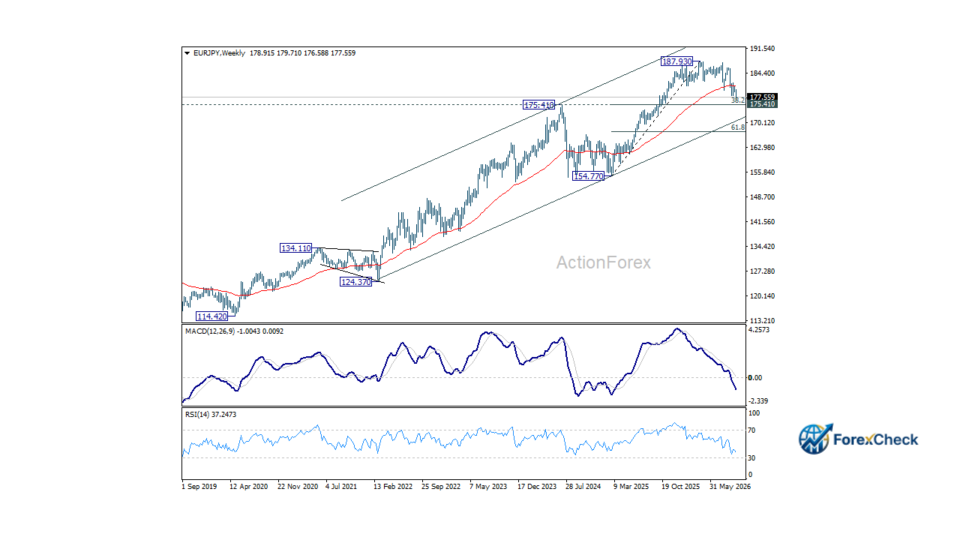Click the RSI scale value 30
Screen dimensions: 960x540
[x=752, y=458]
